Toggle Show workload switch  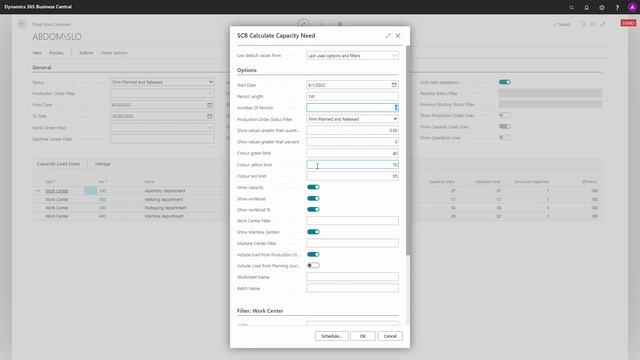(313, 198)
